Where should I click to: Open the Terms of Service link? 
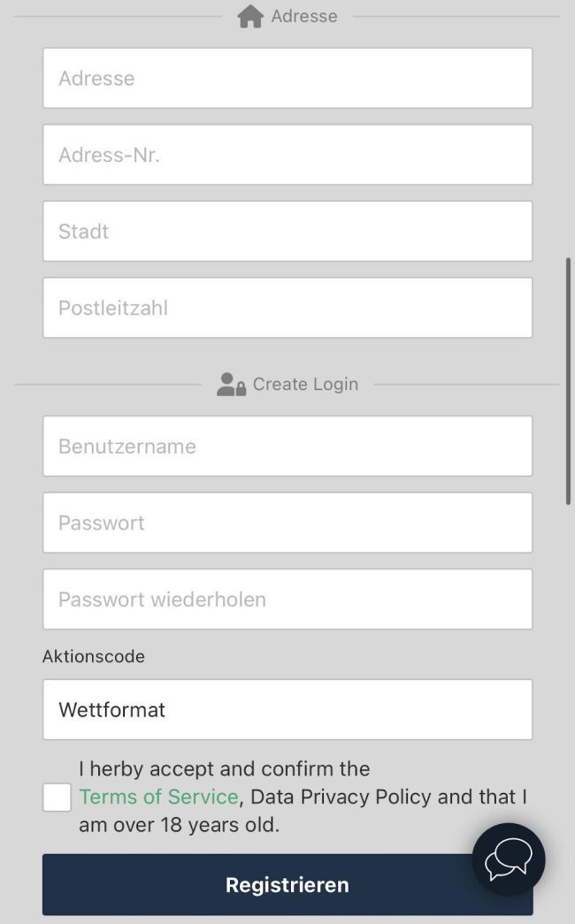tap(159, 797)
